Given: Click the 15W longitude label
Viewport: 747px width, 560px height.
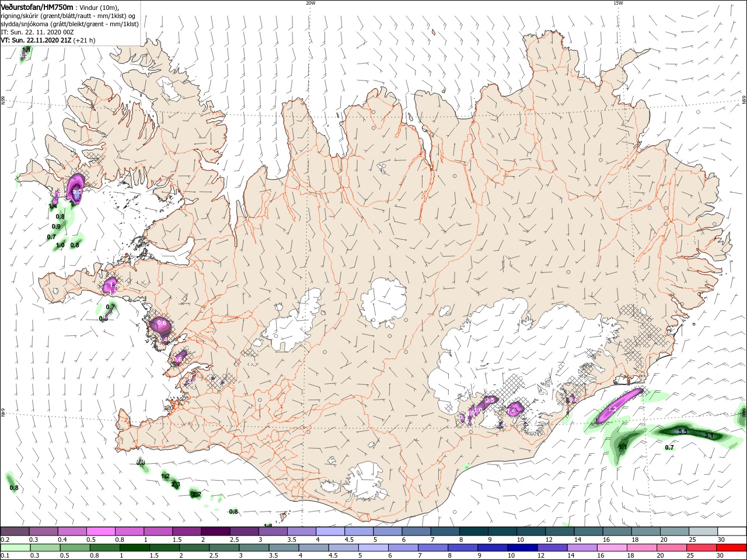Looking at the screenshot, I should click(618, 3).
